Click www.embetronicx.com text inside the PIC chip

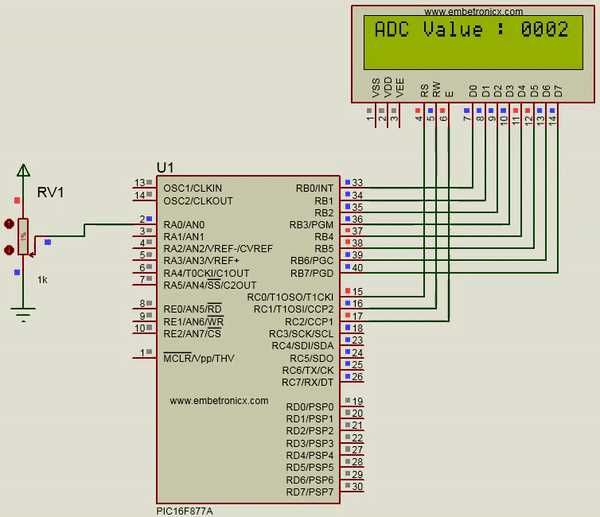[219, 401]
